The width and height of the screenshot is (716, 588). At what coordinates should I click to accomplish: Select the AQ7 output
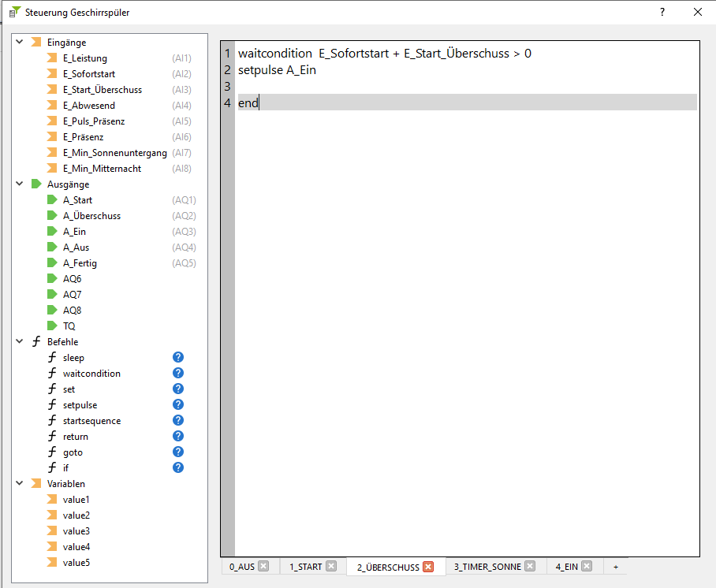(72, 295)
